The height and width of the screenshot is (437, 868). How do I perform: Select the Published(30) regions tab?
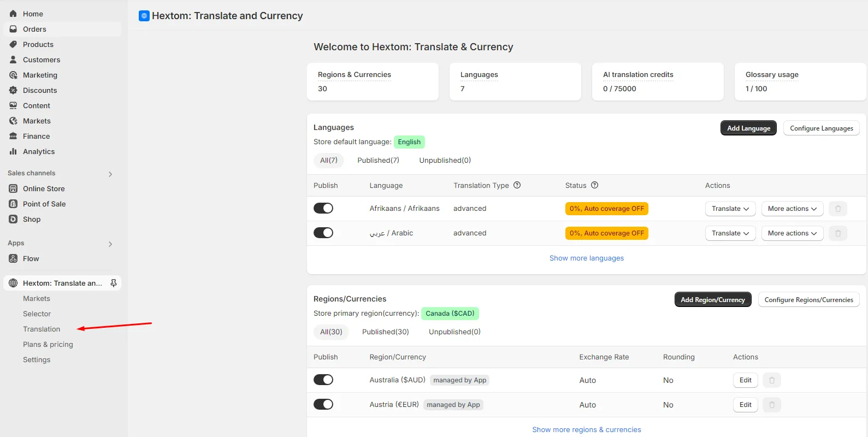(x=386, y=332)
